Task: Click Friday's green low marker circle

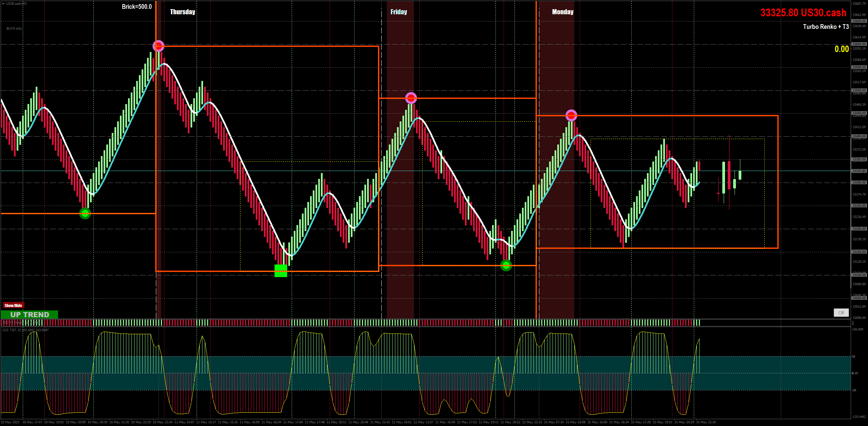Action: coord(506,265)
